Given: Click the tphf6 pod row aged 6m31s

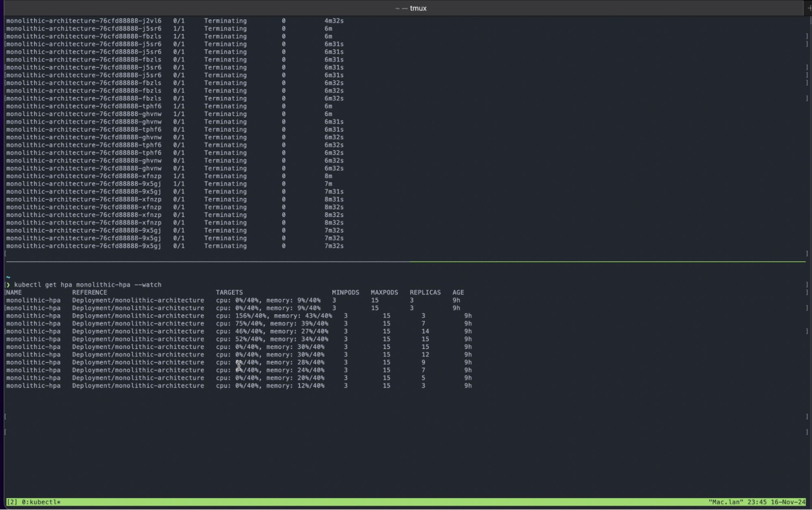Looking at the screenshot, I should 175,129.
